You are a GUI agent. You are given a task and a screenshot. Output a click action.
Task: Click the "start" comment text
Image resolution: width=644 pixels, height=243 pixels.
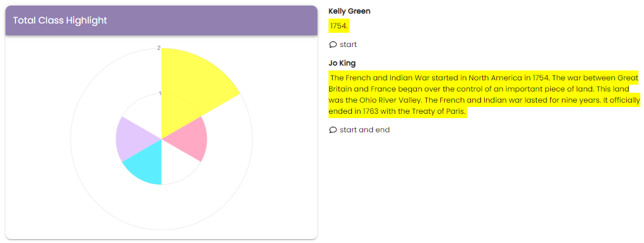(348, 45)
